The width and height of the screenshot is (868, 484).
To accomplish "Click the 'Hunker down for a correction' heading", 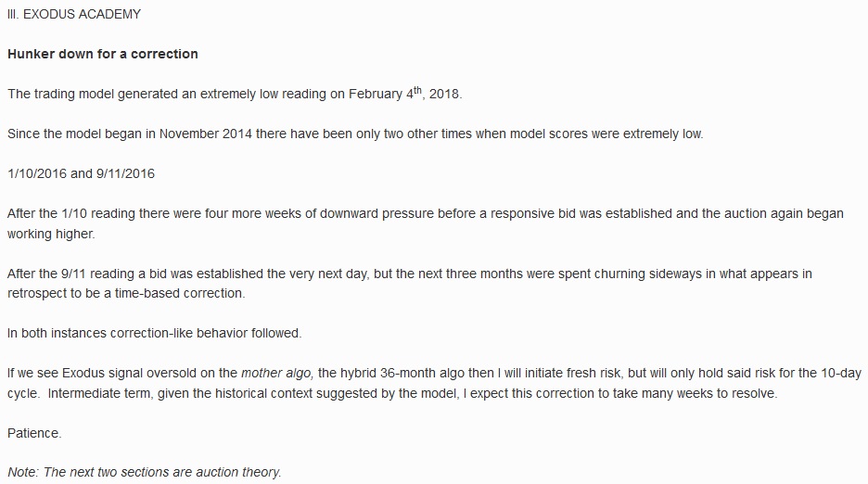I will [x=102, y=54].
